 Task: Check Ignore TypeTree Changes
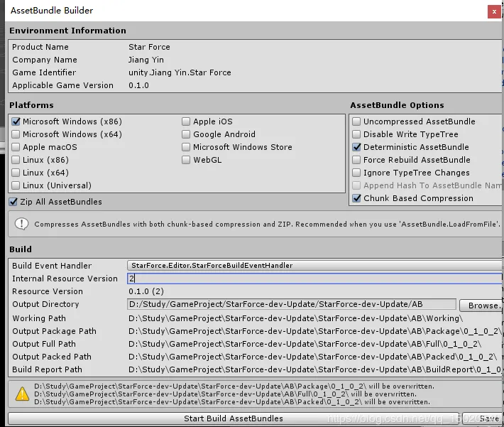(x=356, y=173)
